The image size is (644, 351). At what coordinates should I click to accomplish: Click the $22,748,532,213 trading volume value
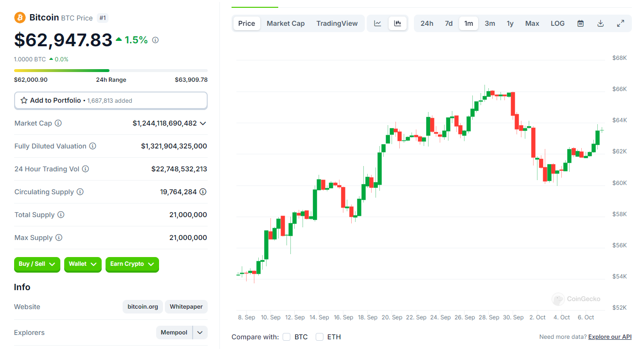179,169
